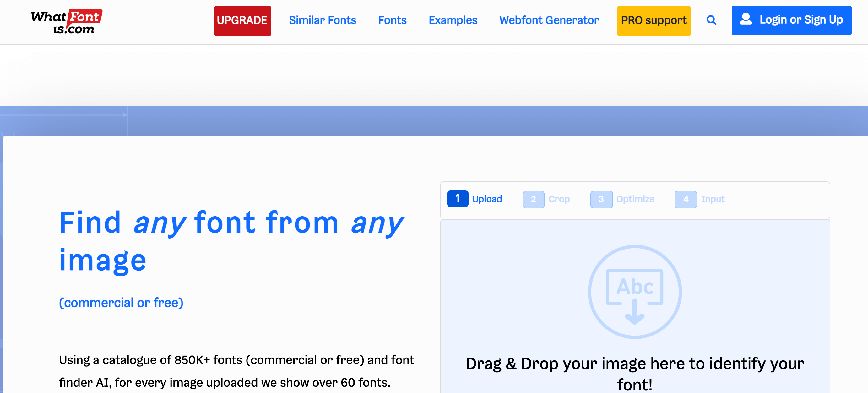Switch to the Optimize step tab

(x=635, y=199)
